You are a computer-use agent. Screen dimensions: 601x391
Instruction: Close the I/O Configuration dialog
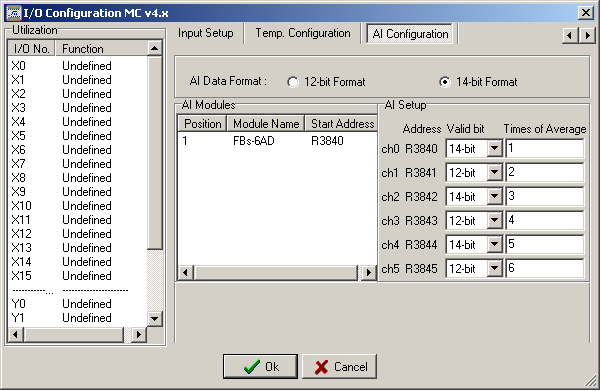[586, 13]
